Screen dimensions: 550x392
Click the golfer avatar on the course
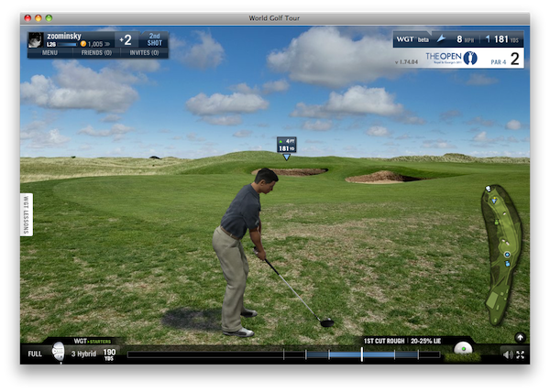click(244, 252)
